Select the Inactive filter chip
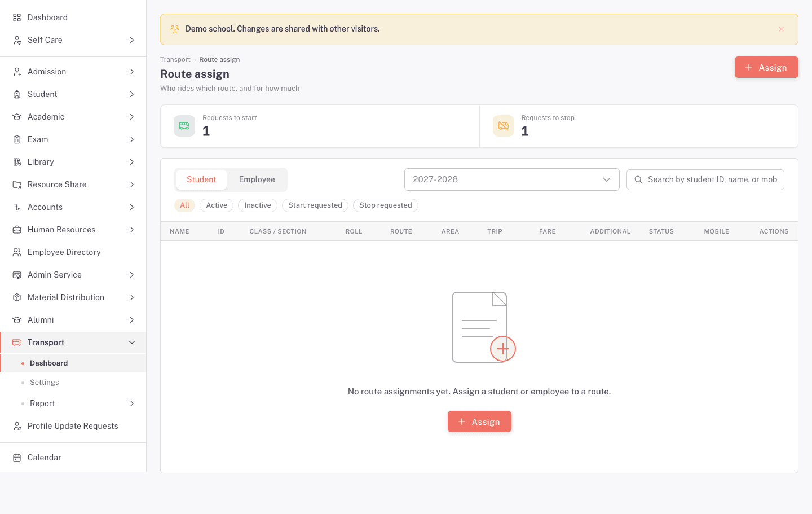The width and height of the screenshot is (812, 514). 258,205
